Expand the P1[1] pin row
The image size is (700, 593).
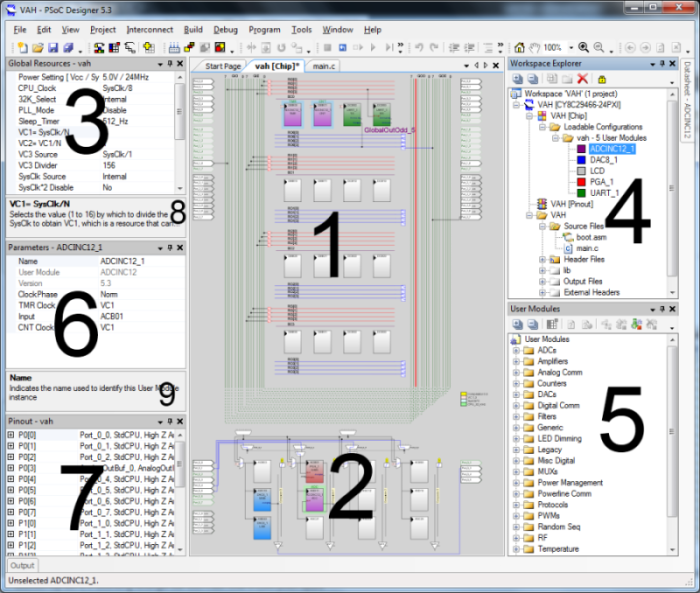point(11,534)
